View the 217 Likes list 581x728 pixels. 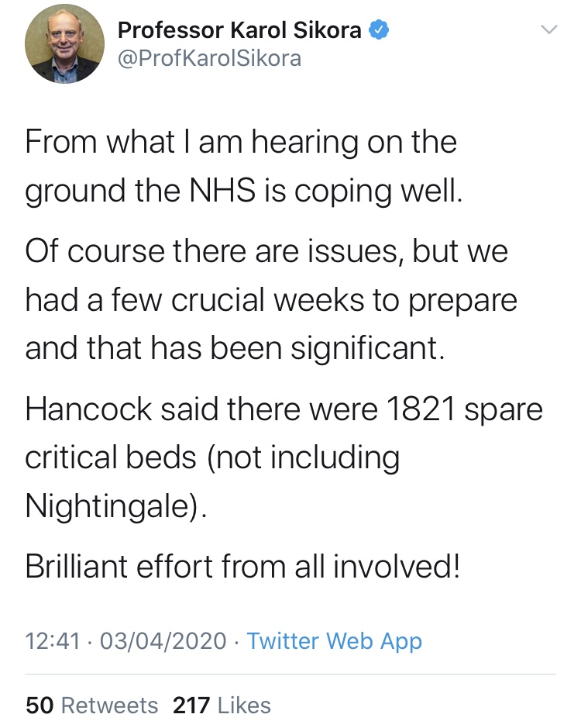[x=222, y=706]
